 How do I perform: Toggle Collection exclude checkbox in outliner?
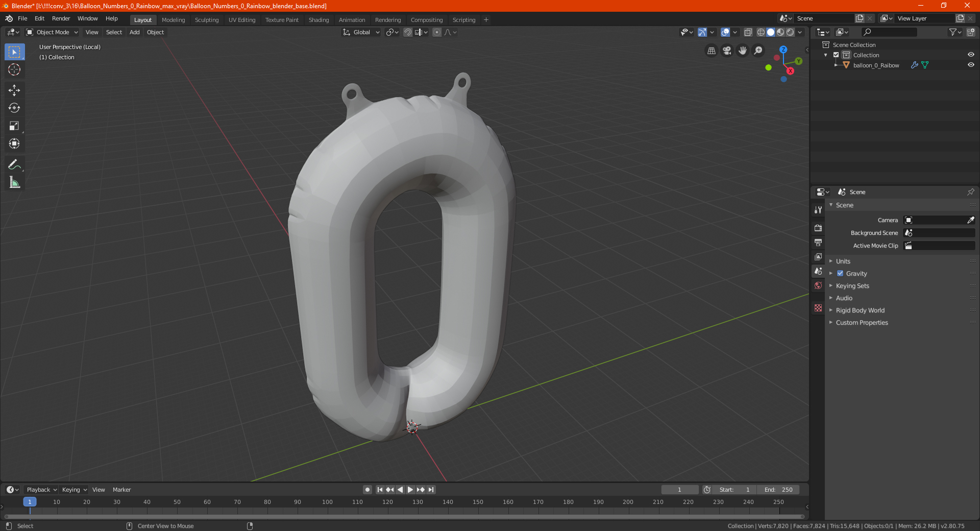(x=836, y=55)
